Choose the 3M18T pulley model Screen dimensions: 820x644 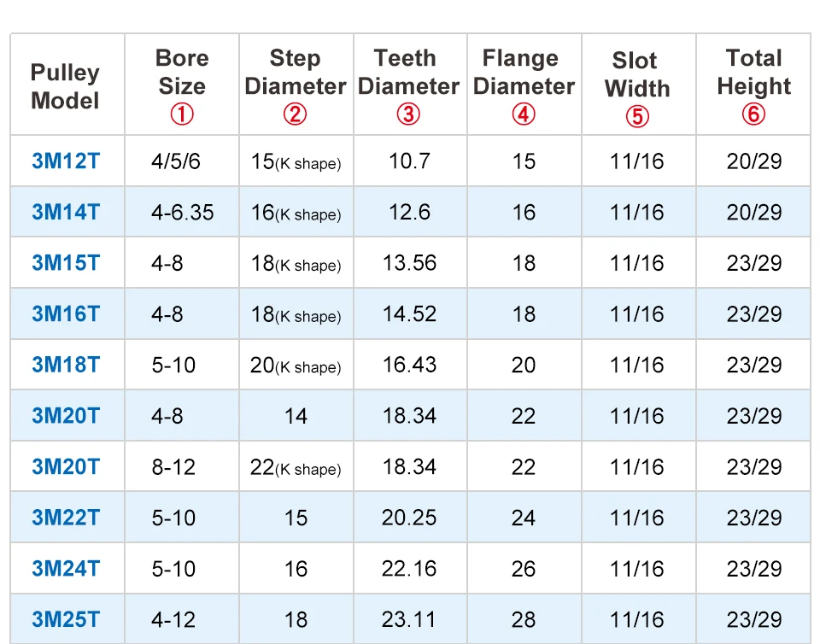click(x=66, y=365)
